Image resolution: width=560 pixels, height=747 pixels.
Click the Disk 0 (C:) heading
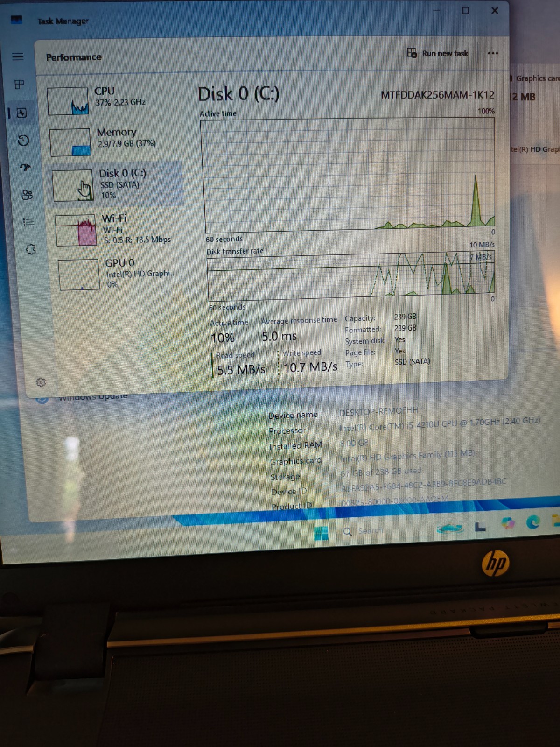click(238, 94)
